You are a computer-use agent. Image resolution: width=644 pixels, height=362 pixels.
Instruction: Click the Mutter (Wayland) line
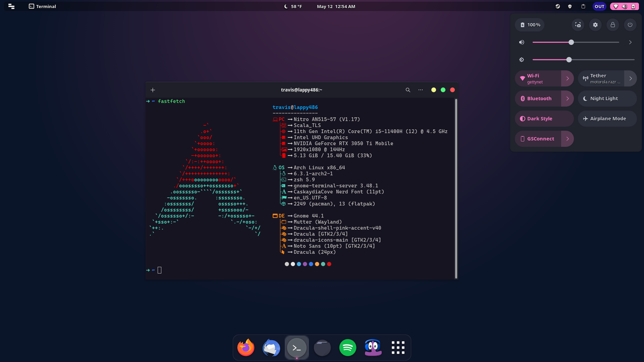click(318, 222)
